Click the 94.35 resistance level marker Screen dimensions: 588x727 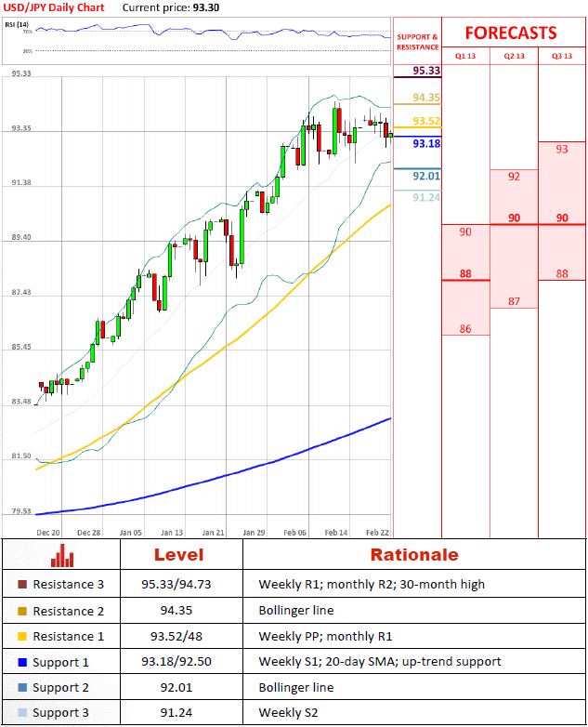click(x=426, y=98)
